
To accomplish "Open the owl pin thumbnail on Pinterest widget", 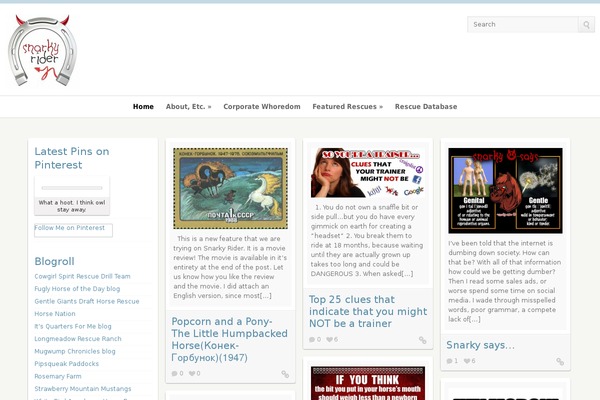I will click(72, 196).
